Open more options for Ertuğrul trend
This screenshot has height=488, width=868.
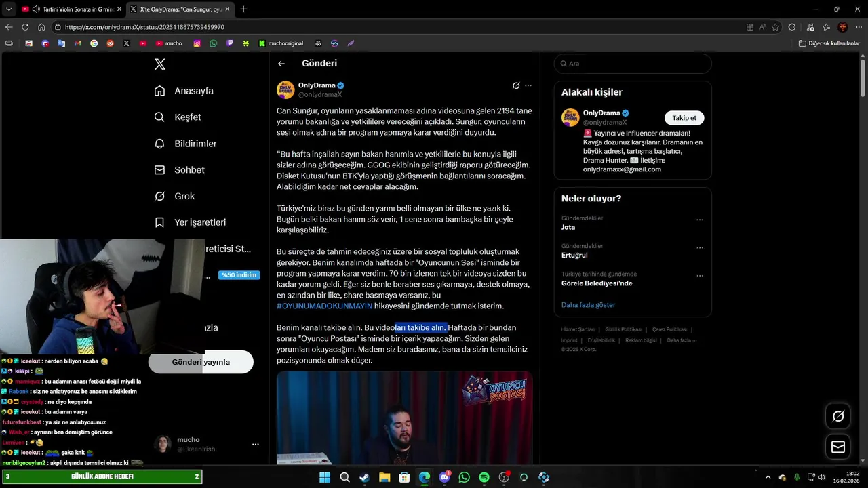(x=700, y=247)
